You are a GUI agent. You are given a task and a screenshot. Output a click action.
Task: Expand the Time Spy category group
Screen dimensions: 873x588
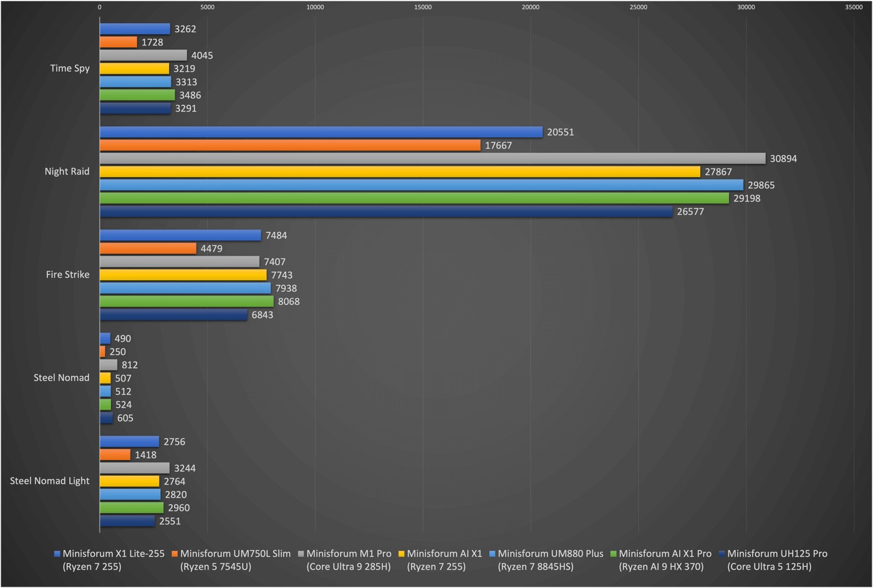click(x=70, y=68)
